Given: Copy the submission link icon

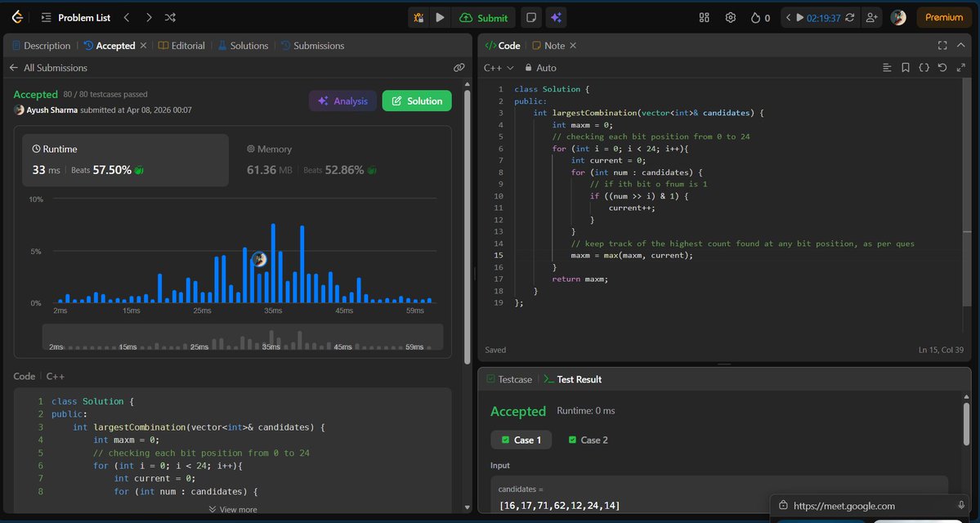Looking at the screenshot, I should (x=459, y=68).
